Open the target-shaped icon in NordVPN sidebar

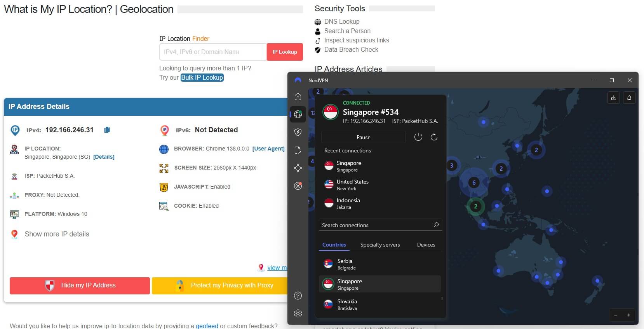click(x=298, y=186)
